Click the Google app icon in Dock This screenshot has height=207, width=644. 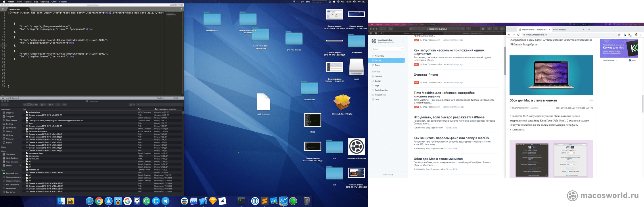click(127, 201)
